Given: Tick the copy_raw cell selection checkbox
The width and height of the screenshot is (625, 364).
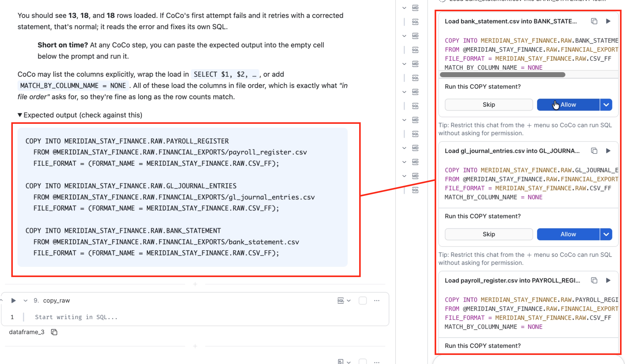Looking at the screenshot, I should pyautogui.click(x=363, y=301).
